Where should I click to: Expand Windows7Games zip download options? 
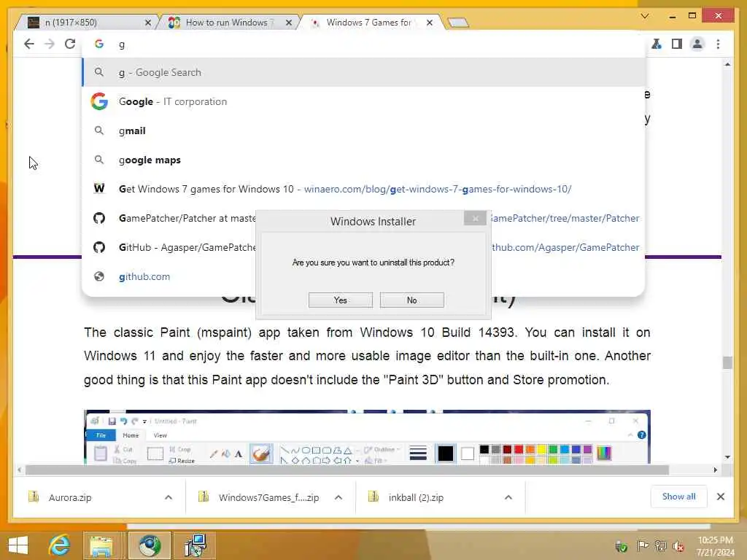338,497
